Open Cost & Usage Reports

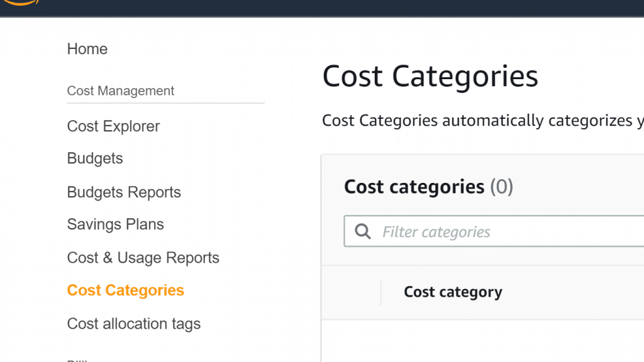(143, 258)
